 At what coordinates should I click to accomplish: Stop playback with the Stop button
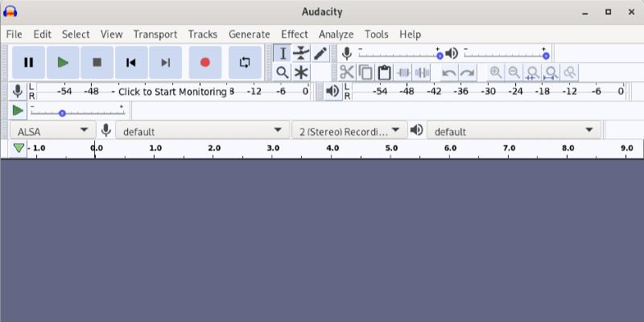coord(97,63)
